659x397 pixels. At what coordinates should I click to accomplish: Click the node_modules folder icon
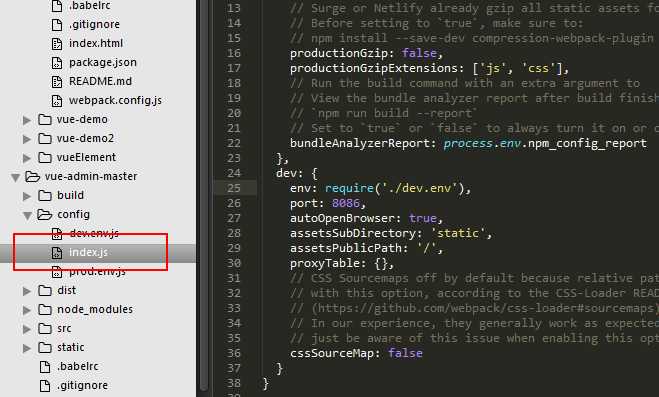pyautogui.click(x=45, y=310)
